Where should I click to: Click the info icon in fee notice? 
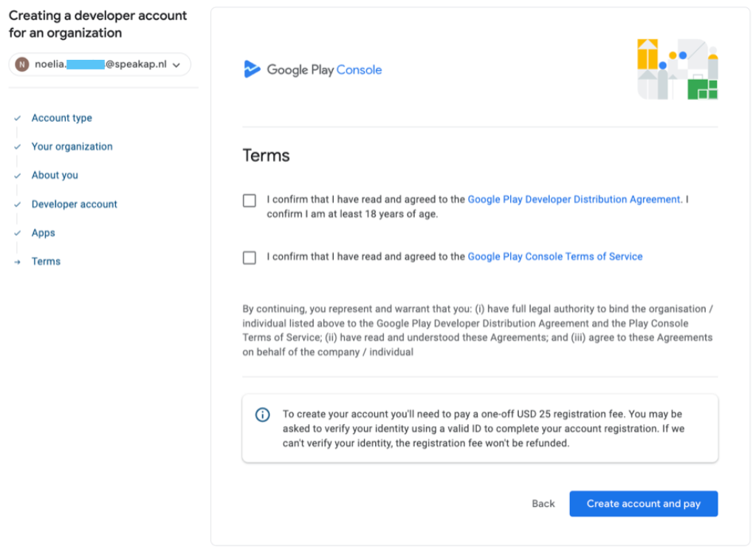pos(262,414)
